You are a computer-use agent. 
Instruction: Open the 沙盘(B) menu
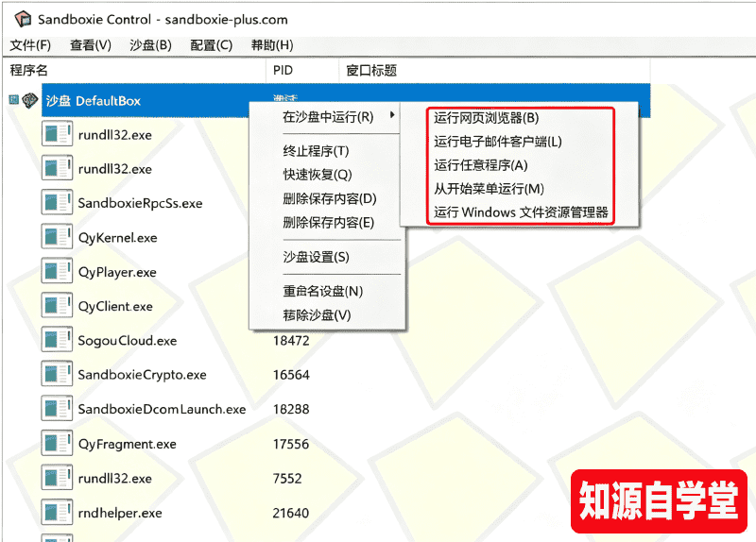151,45
